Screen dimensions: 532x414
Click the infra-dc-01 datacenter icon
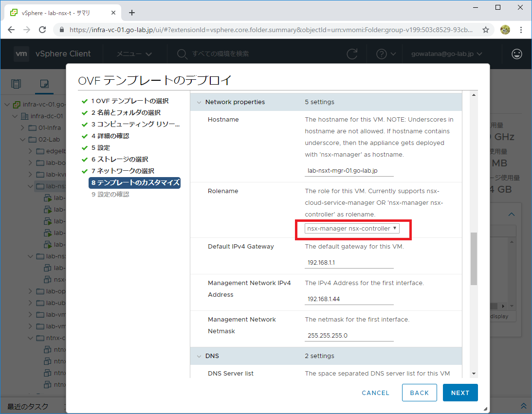point(25,116)
